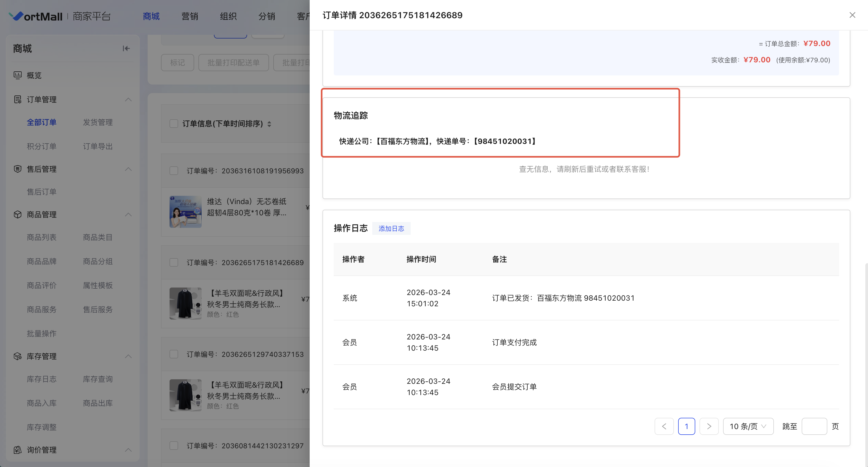Click the 添加日志 button
The image size is (868, 467).
coord(391,228)
